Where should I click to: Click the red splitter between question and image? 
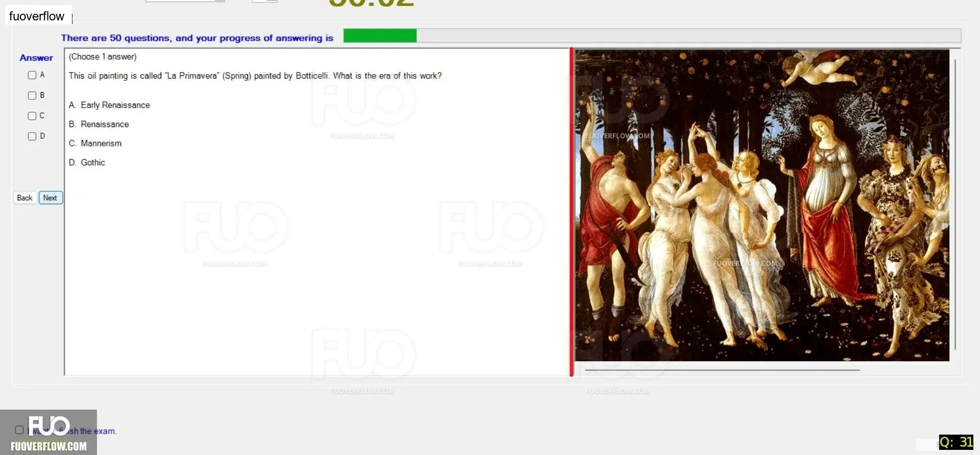572,212
